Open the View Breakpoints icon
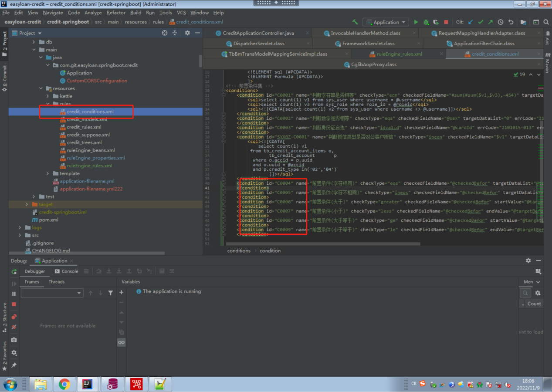Image resolution: width=552 pixels, height=392 pixels. 14,317
